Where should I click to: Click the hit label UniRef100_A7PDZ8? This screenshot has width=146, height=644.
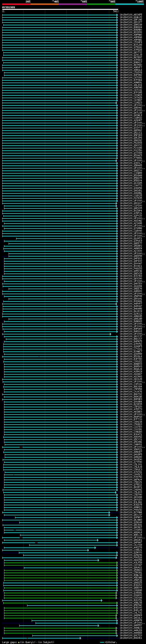(x=131, y=50)
